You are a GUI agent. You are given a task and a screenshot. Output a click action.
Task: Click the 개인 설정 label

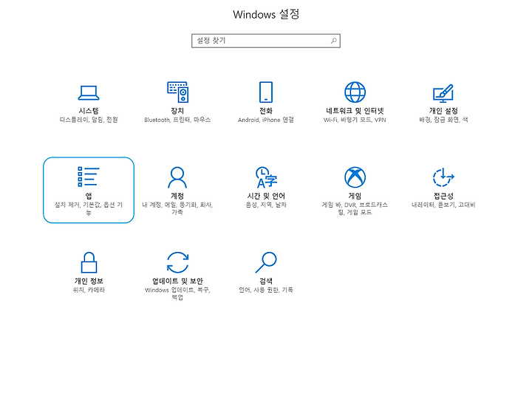[x=443, y=111]
